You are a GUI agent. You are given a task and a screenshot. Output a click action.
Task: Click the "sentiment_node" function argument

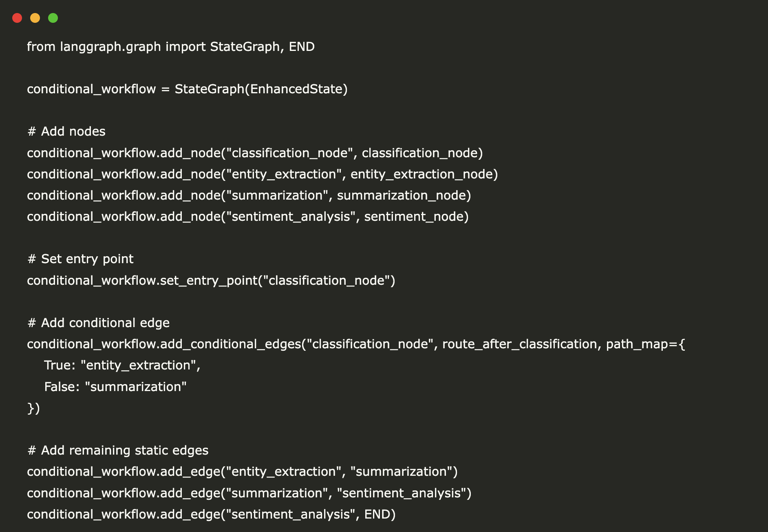414,217
